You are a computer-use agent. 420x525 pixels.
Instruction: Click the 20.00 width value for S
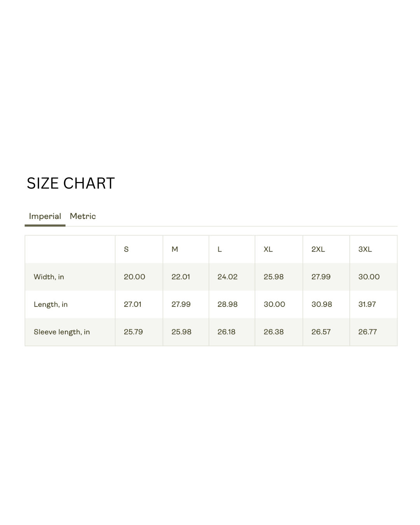point(135,277)
